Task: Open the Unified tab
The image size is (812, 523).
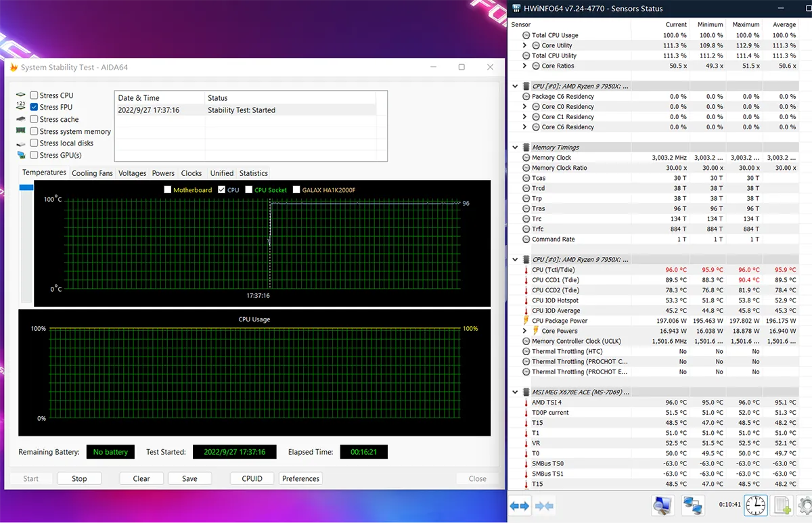Action: [221, 173]
